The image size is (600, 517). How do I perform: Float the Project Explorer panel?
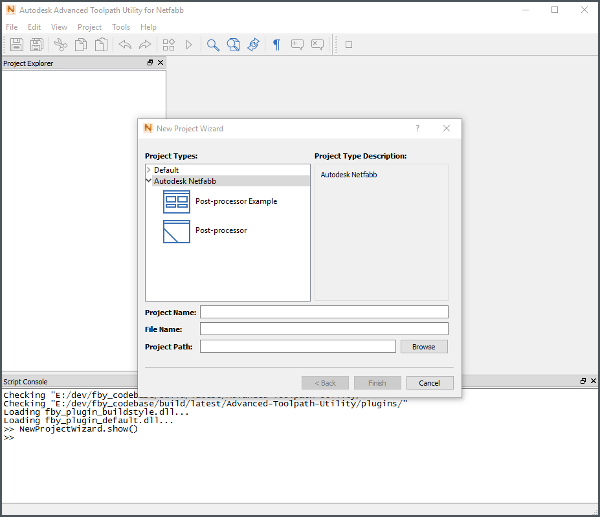150,62
